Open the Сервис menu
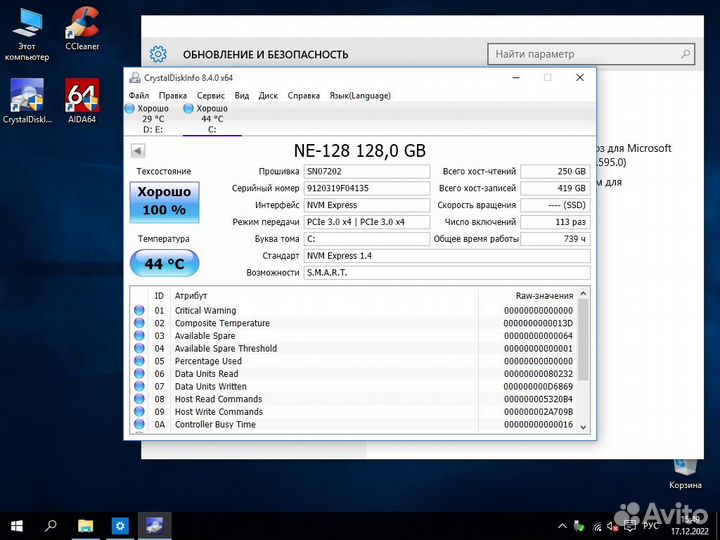 coord(211,95)
